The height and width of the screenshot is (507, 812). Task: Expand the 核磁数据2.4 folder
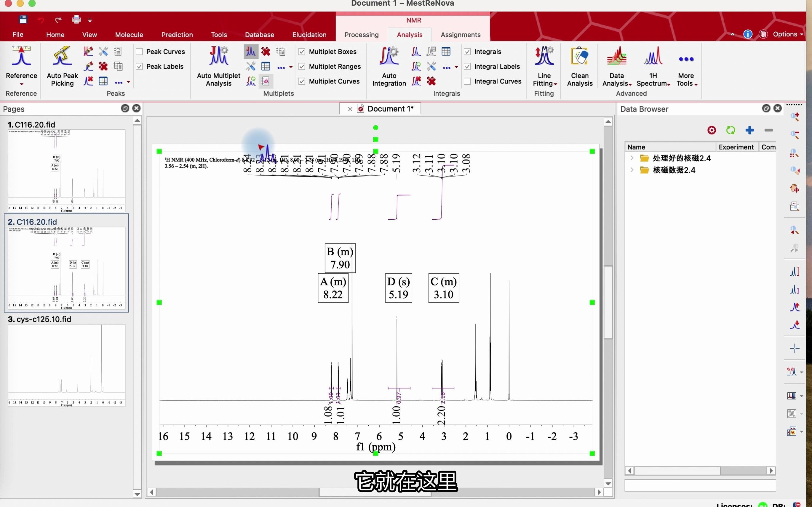(632, 170)
